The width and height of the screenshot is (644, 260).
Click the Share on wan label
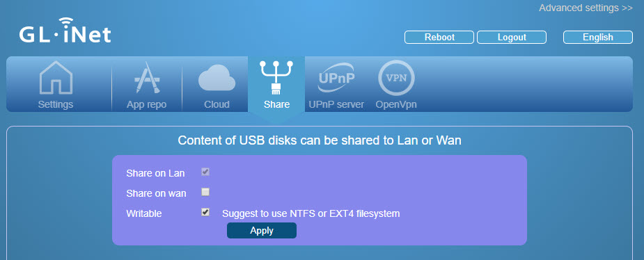(156, 193)
